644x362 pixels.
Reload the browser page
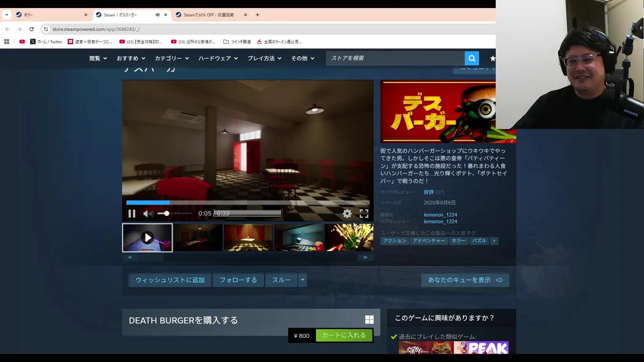point(31,29)
